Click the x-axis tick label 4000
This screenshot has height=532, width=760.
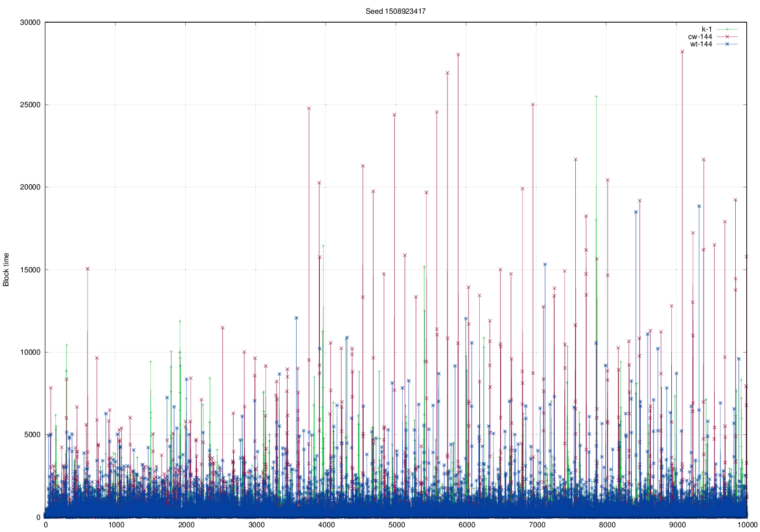pos(326,525)
